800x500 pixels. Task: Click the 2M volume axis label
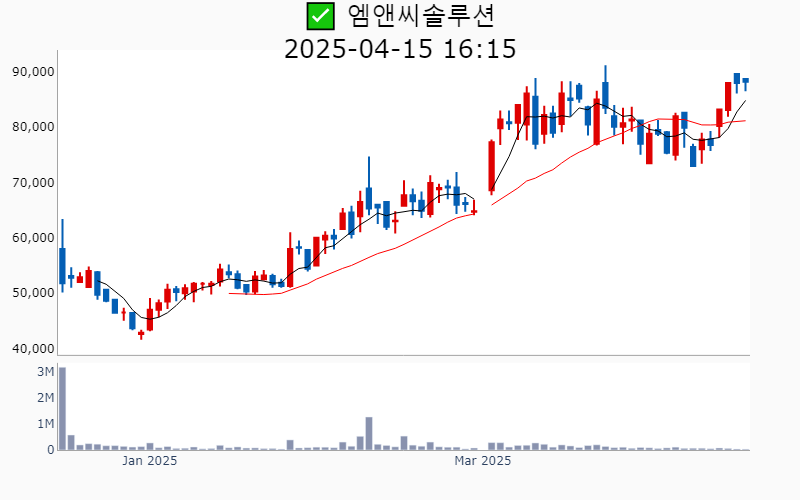click(x=45, y=398)
